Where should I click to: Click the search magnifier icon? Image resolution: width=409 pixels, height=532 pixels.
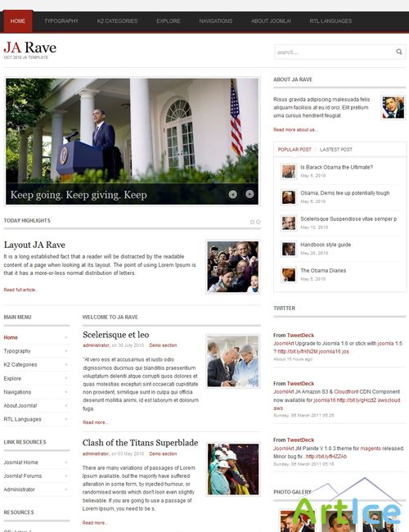[x=399, y=52]
